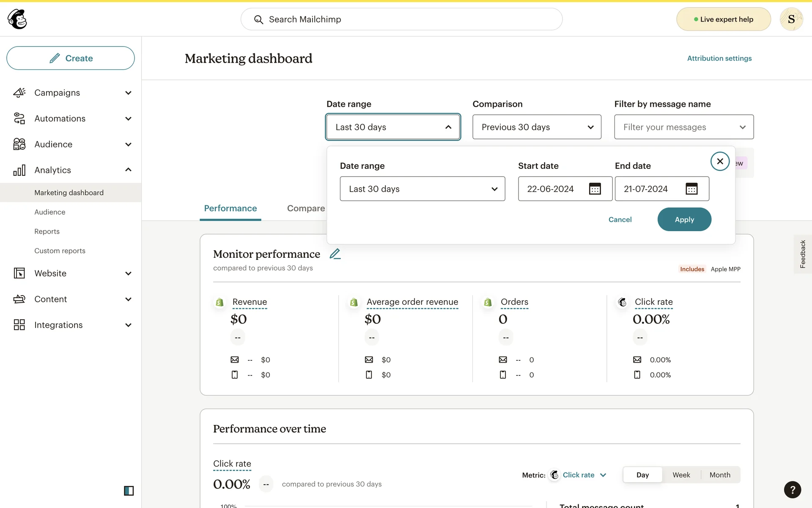Screen dimensions: 812x508
Task: Collapse the sidebar with the panel icon
Action: [x=129, y=491]
